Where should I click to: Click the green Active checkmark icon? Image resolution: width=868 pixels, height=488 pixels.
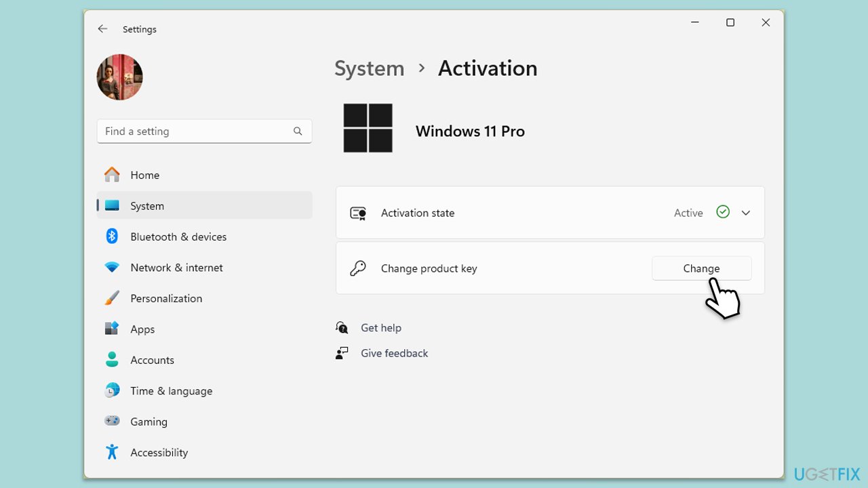click(723, 212)
